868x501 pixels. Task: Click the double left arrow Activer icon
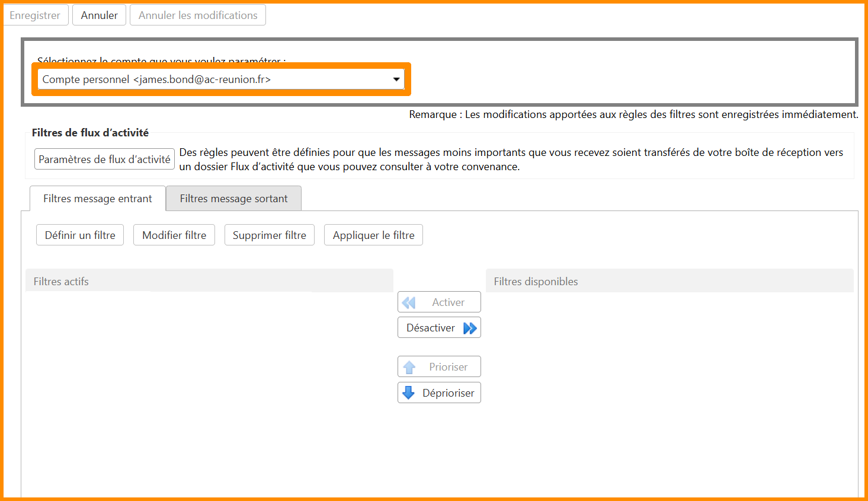[x=409, y=302]
